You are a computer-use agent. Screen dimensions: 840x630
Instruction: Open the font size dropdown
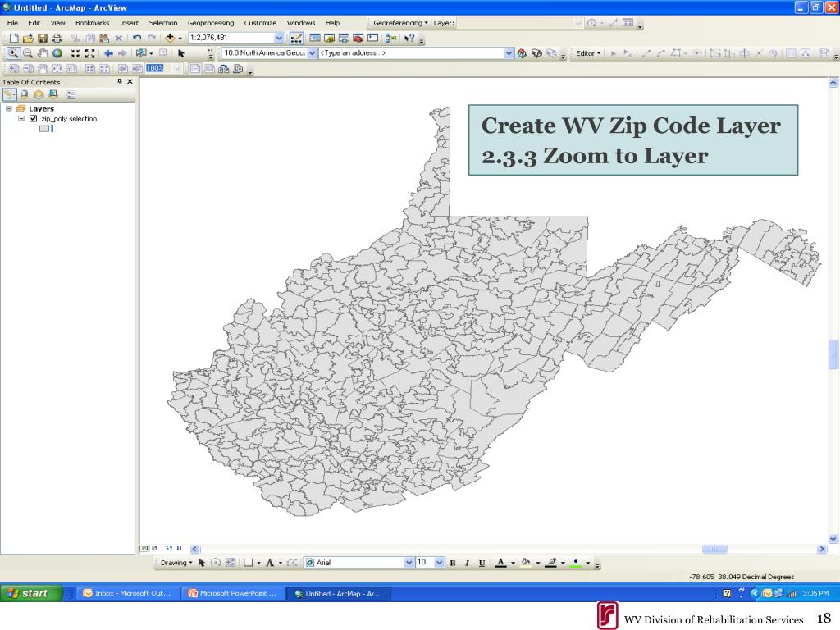tap(440, 563)
